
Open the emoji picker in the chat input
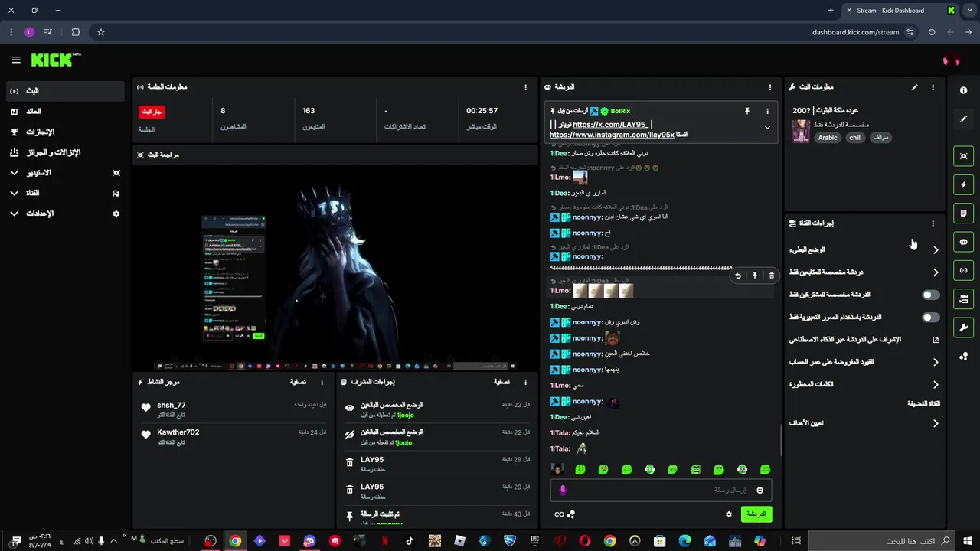(x=760, y=490)
